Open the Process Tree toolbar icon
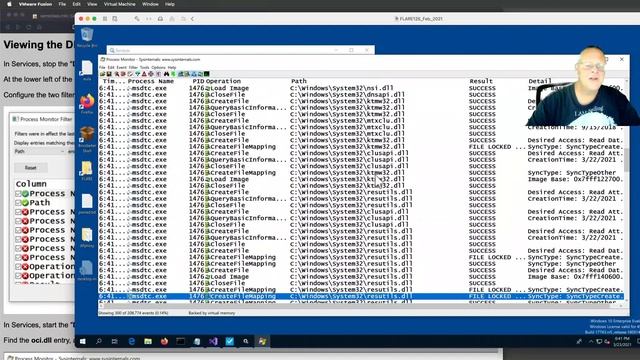 158,74
